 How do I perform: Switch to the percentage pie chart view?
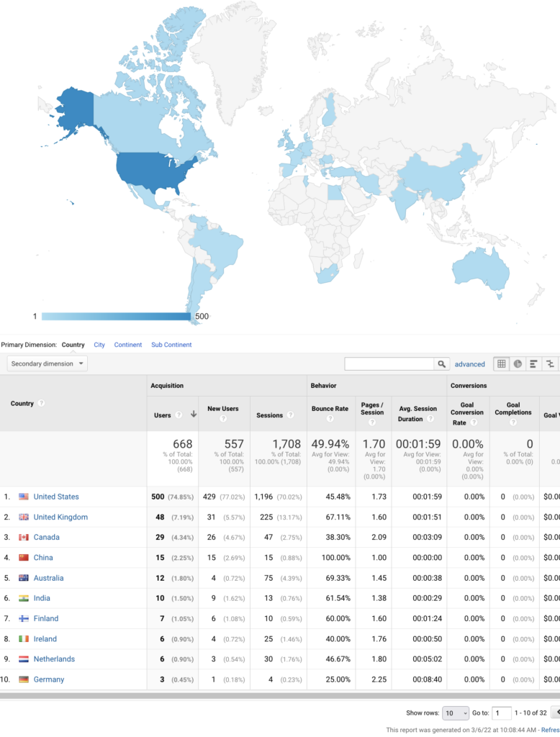[x=518, y=363]
